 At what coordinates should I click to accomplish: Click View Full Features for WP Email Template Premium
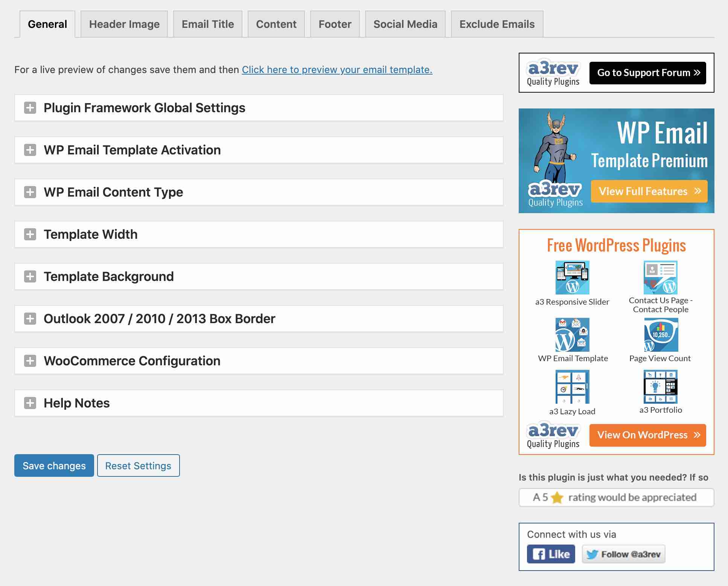coord(649,191)
